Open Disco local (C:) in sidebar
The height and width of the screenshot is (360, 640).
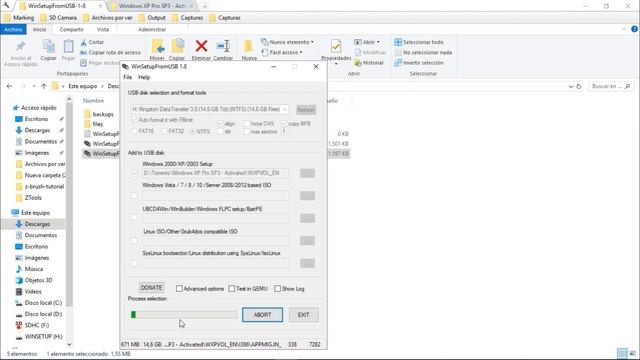pos(39,303)
